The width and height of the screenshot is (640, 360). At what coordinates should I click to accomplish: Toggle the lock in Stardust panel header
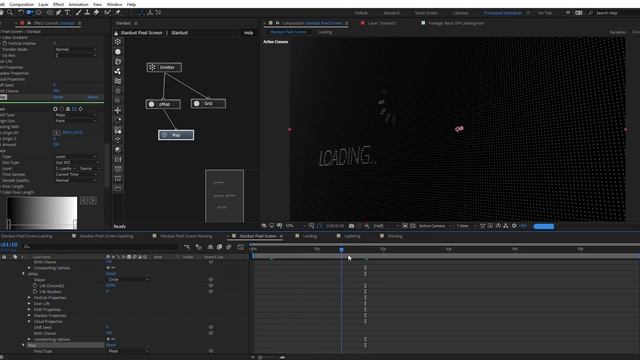[116, 33]
